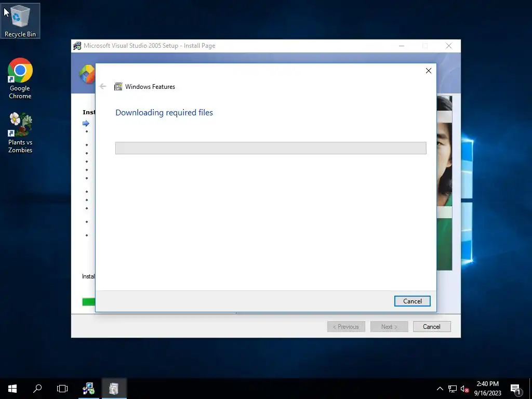Click the photo image in Setup window
Screen dimensions: 532x399
point(445,183)
